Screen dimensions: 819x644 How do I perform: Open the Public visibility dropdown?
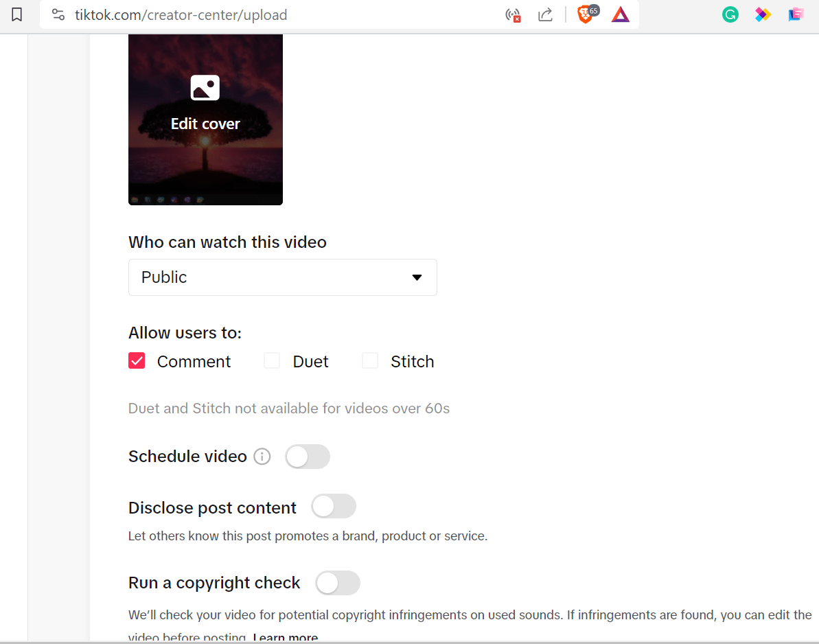coord(283,277)
